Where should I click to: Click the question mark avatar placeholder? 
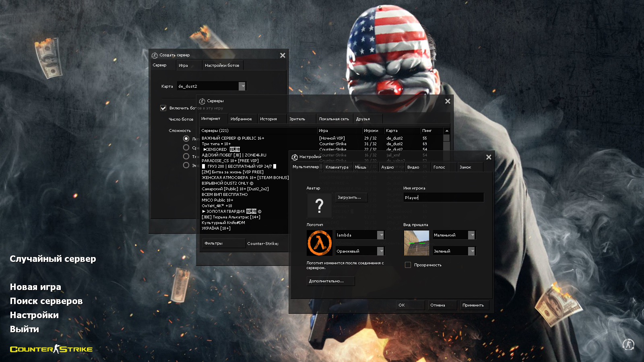pyautogui.click(x=319, y=206)
